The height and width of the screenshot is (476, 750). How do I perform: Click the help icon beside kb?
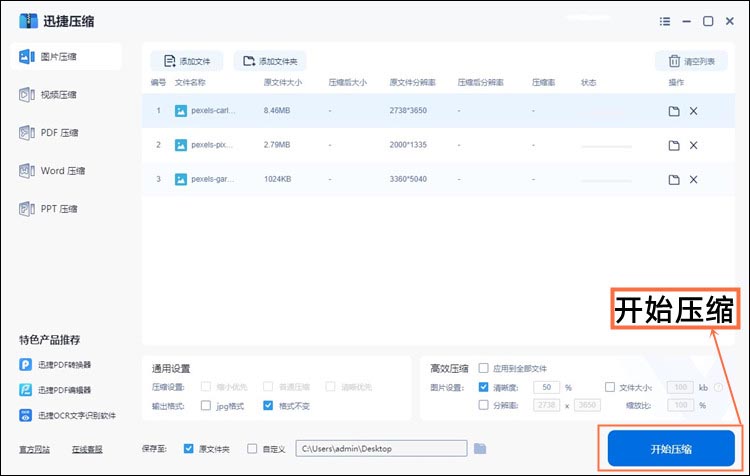[x=718, y=387]
